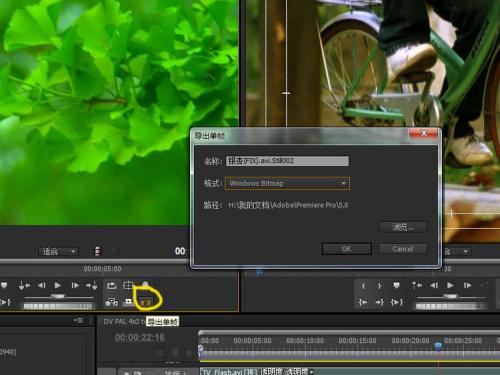
Task: Click the Browse button in export dialog
Action: coord(403,227)
